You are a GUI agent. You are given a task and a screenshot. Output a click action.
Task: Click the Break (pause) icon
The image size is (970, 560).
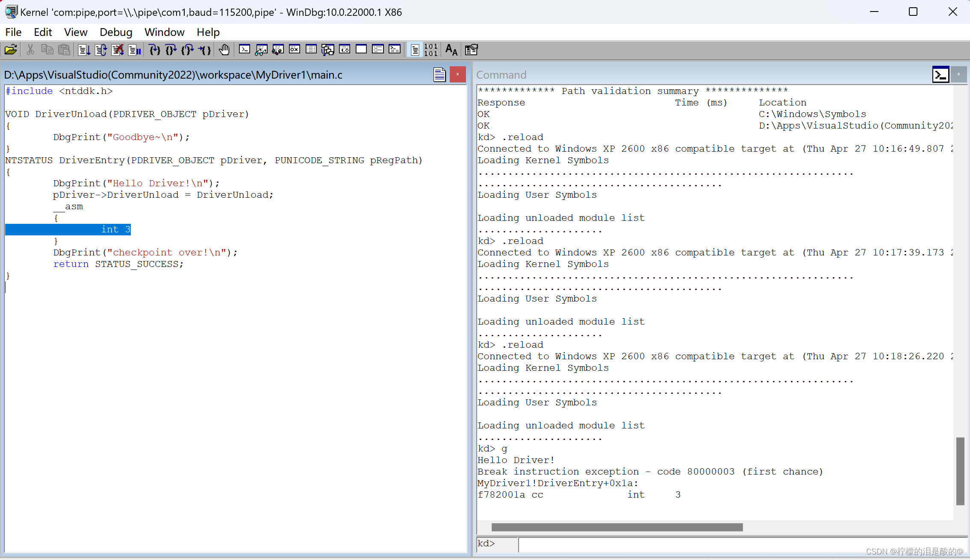(134, 50)
